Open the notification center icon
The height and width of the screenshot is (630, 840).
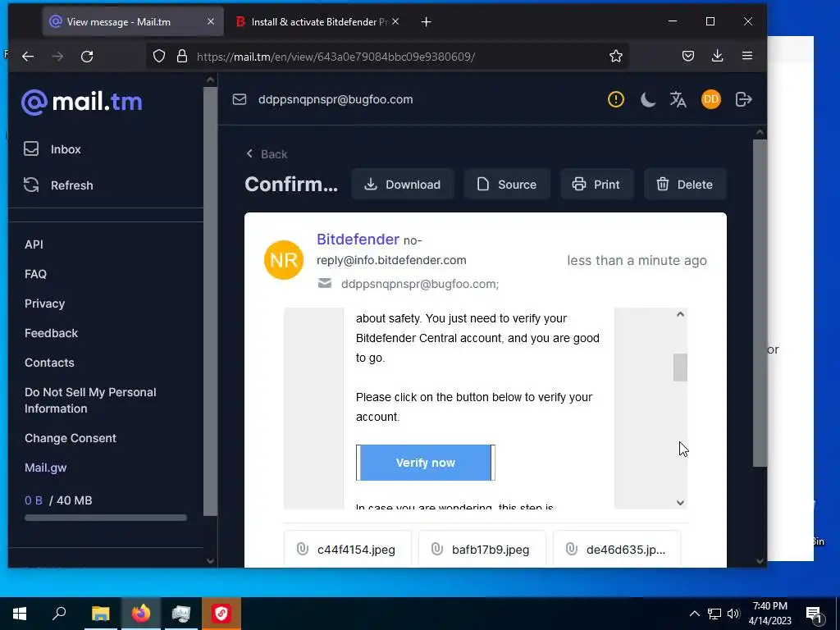[x=813, y=614]
